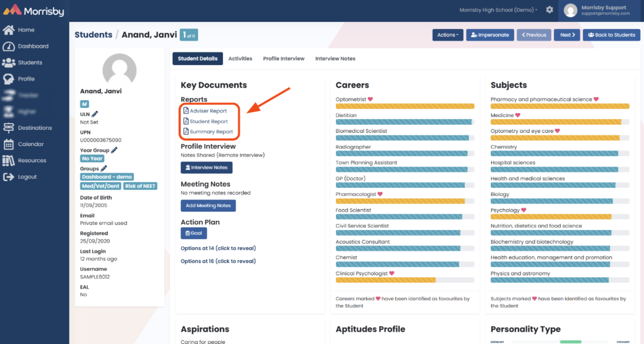Click the heart icon beside Optometrist
This screenshot has width=644, height=344.
[370, 99]
